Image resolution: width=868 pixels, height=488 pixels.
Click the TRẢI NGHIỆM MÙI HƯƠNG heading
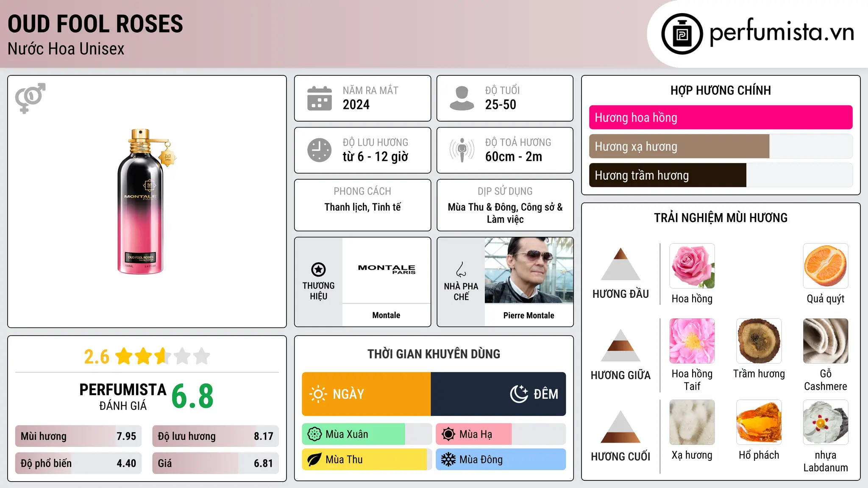(721, 218)
